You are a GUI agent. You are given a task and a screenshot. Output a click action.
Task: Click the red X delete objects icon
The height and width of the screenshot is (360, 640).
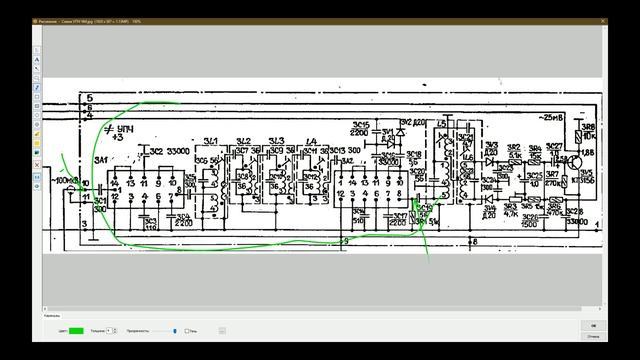37,165
